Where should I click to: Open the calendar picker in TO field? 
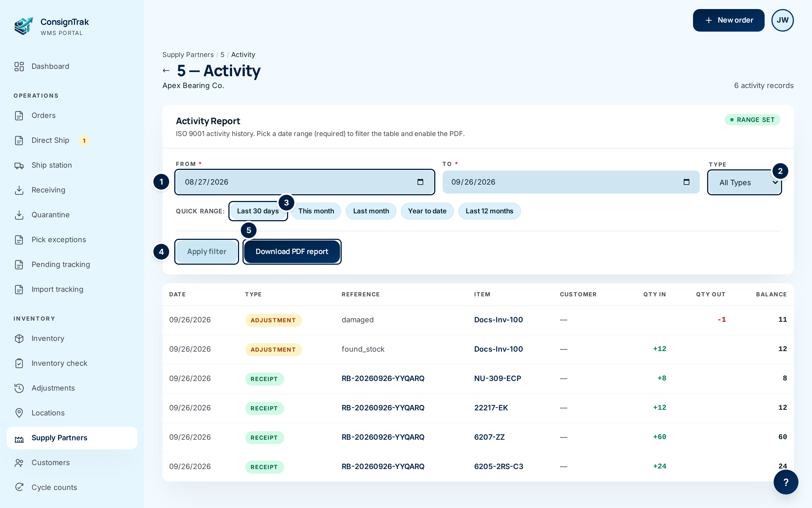pos(687,182)
